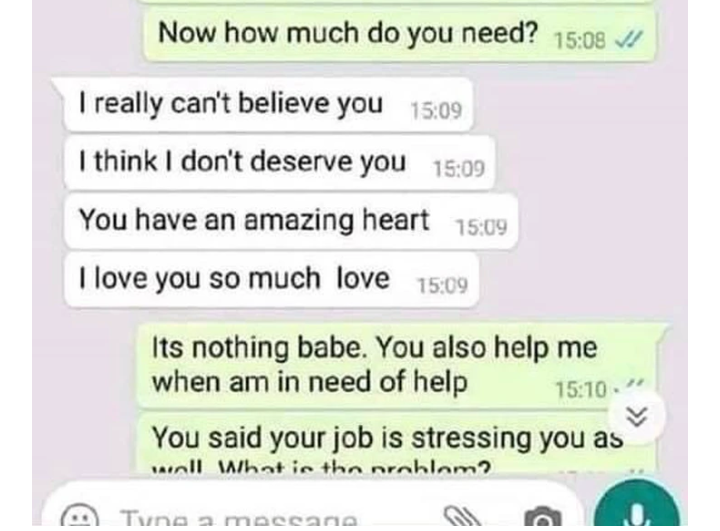Tap 15:09 timestamp beside 'can't believe you'
This screenshot has height=531, width=720.
tap(436, 111)
